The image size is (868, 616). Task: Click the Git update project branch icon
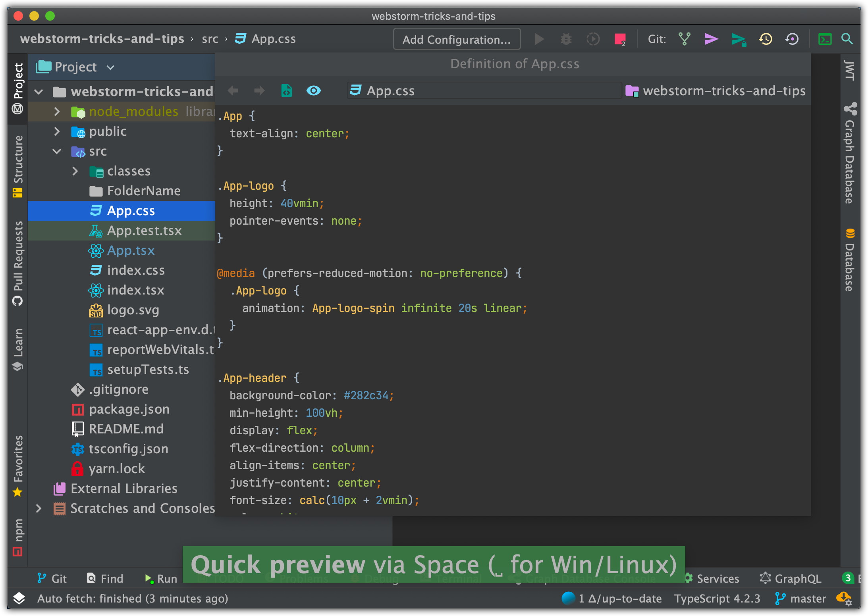684,39
